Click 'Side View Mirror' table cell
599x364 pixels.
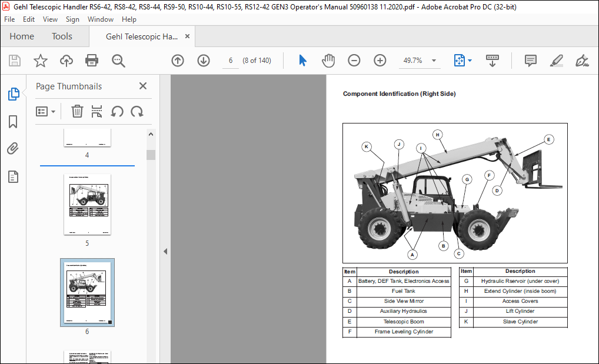pos(404,301)
